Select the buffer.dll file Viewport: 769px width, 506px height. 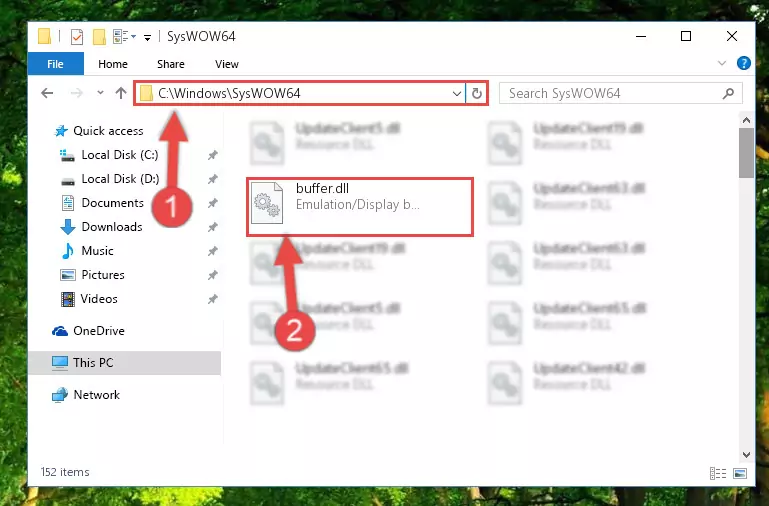(360, 207)
